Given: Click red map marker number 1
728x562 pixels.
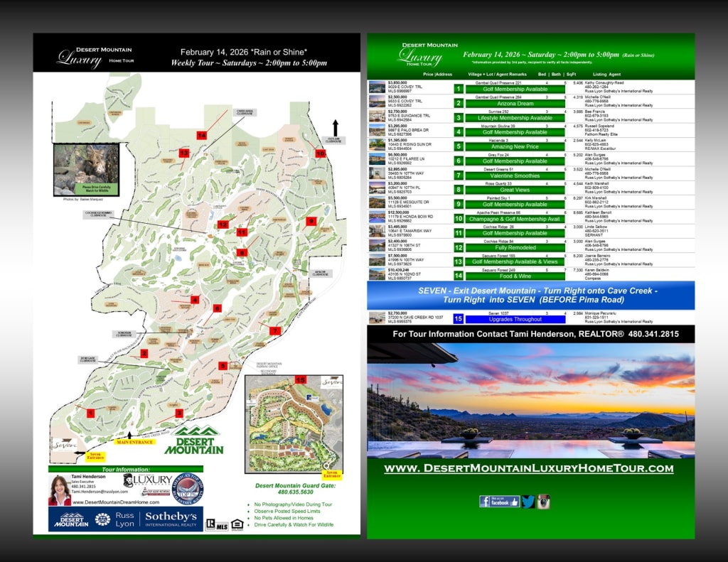Looking at the screenshot, I should (90, 413).
